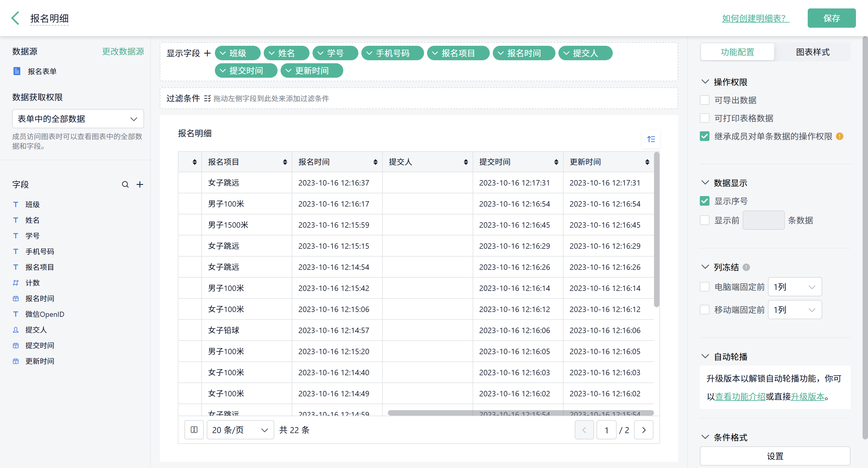Click the search icon in 字段 panel
Image resolution: width=868 pixels, height=468 pixels.
125,185
